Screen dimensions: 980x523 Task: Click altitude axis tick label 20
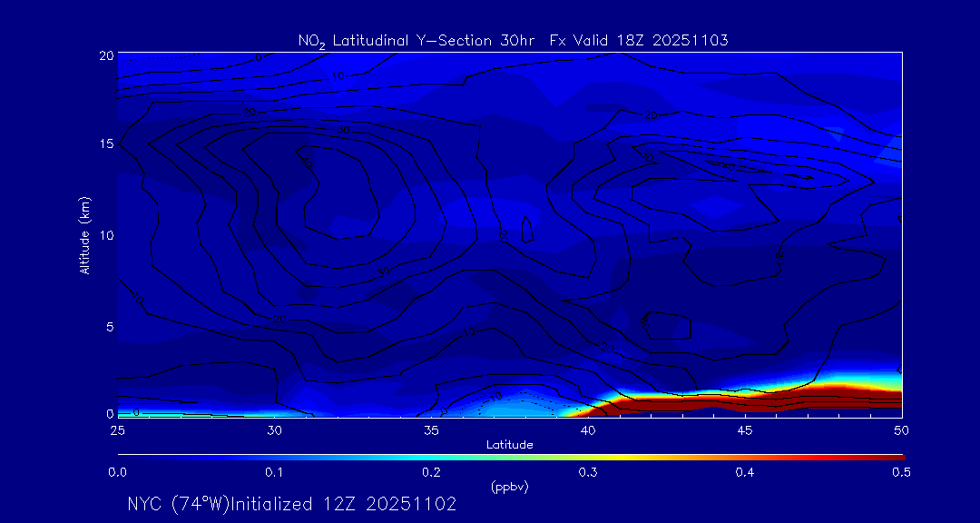pyautogui.click(x=104, y=55)
